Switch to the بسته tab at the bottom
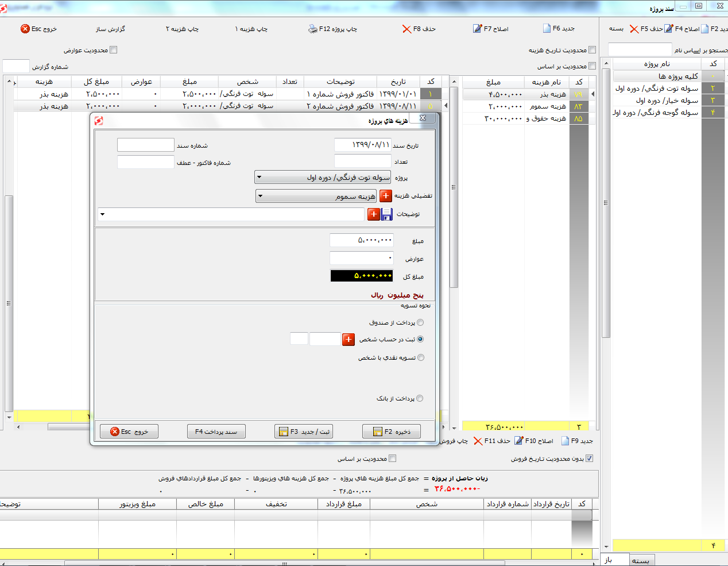The image size is (728, 566). point(640,560)
